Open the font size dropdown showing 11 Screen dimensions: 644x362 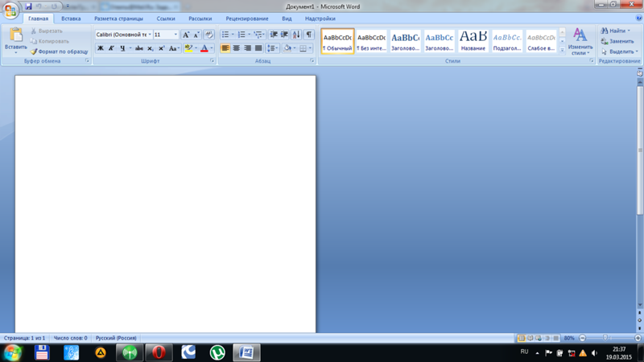[175, 35]
